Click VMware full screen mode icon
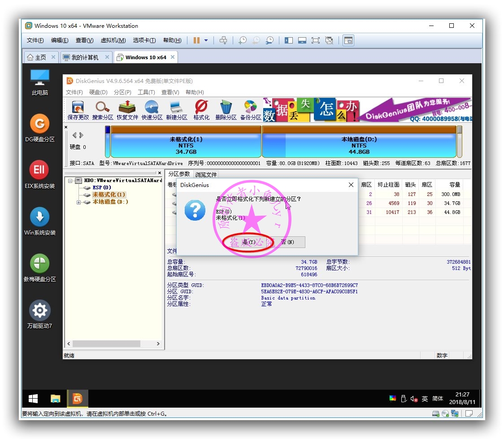This screenshot has width=504, height=439. click(316, 40)
